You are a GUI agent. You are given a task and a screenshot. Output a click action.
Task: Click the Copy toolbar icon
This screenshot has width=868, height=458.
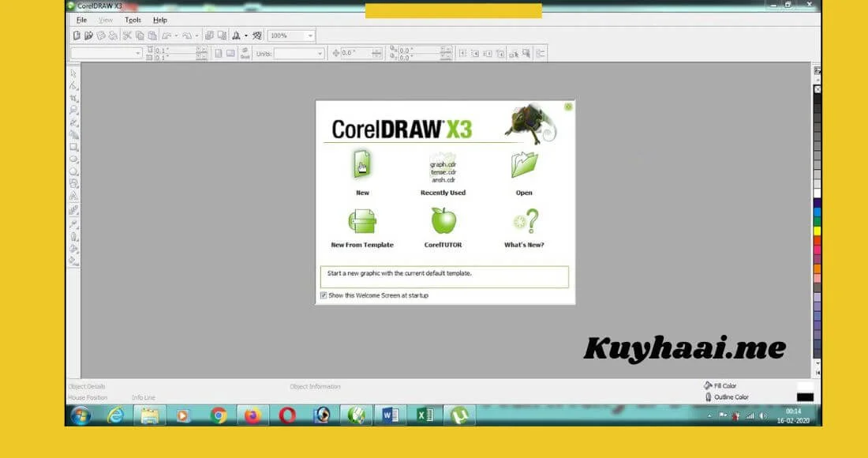(x=140, y=36)
